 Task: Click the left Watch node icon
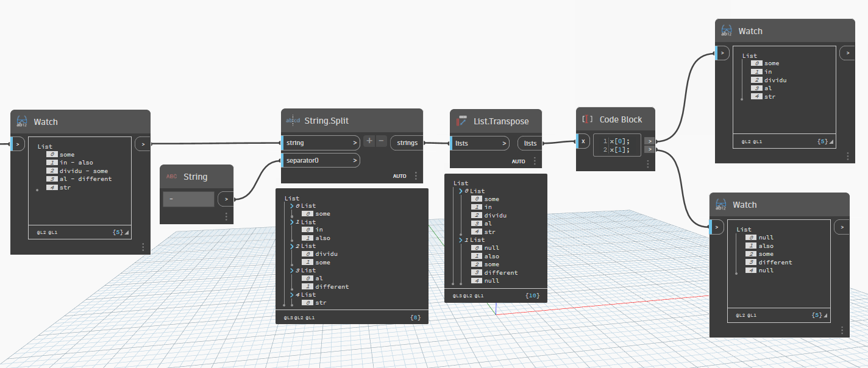coord(22,121)
